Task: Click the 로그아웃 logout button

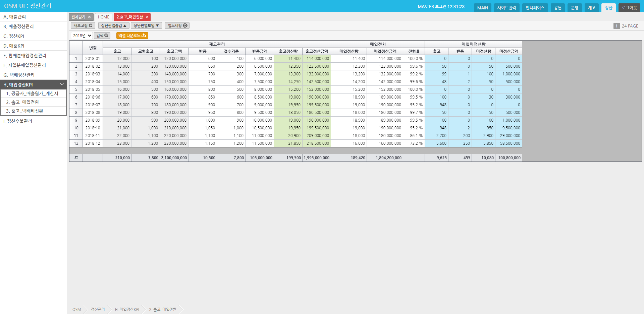Action: 629,8
